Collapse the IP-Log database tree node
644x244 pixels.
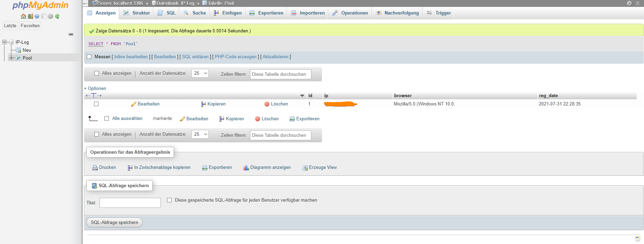point(4,42)
